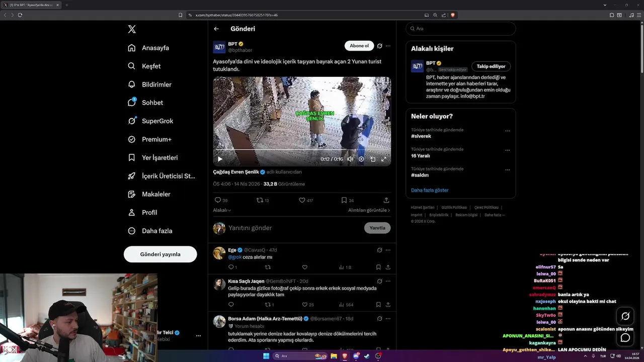This screenshot has height=362, width=644.
Task: Repost Ege's reply
Action: (x=268, y=267)
